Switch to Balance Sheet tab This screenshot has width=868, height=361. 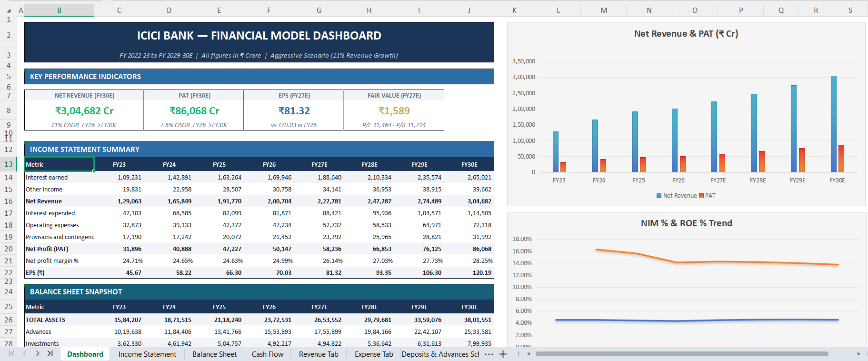pyautogui.click(x=214, y=354)
